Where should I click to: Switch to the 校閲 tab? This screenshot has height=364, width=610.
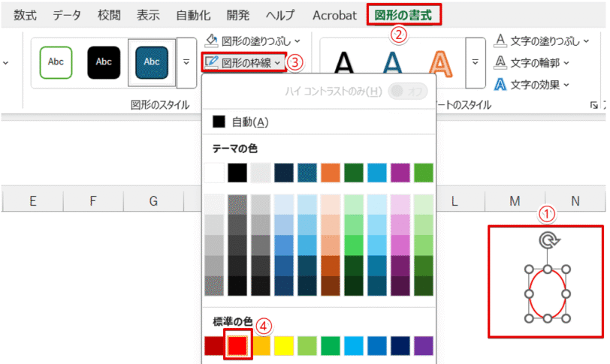(x=109, y=15)
